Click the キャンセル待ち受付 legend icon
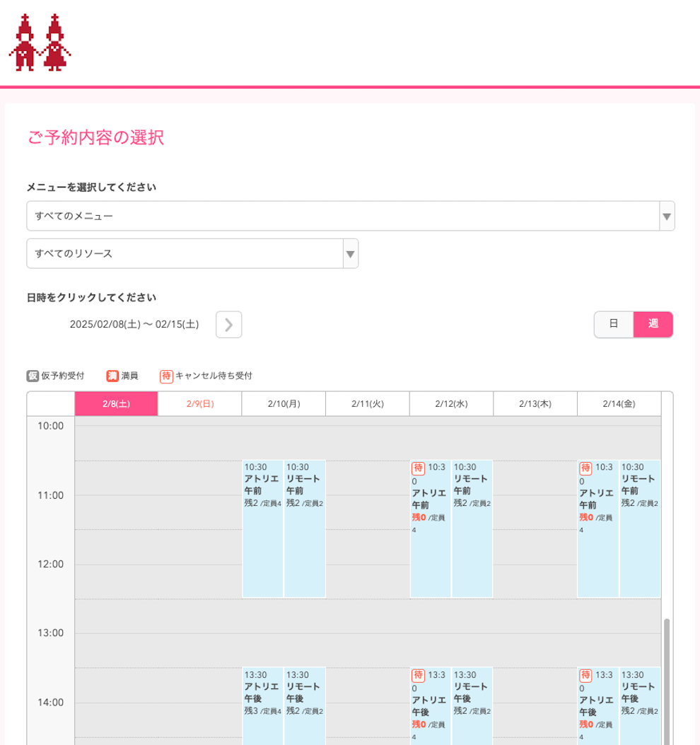Image resolution: width=700 pixels, height=745 pixels. (166, 376)
